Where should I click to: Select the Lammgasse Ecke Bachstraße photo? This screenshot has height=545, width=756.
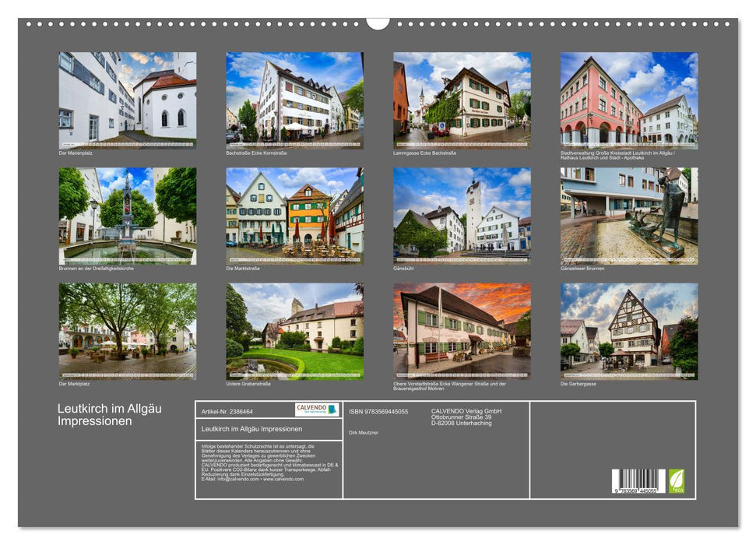[462, 100]
